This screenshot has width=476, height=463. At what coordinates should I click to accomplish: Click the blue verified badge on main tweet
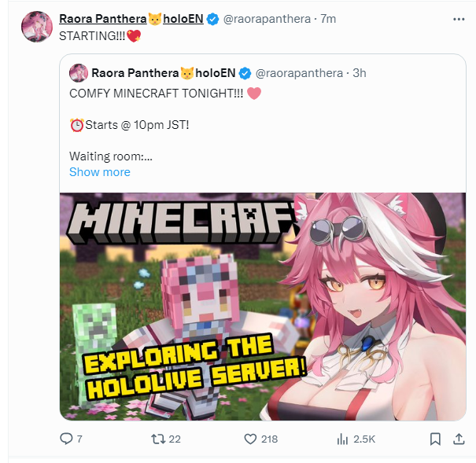(x=212, y=18)
